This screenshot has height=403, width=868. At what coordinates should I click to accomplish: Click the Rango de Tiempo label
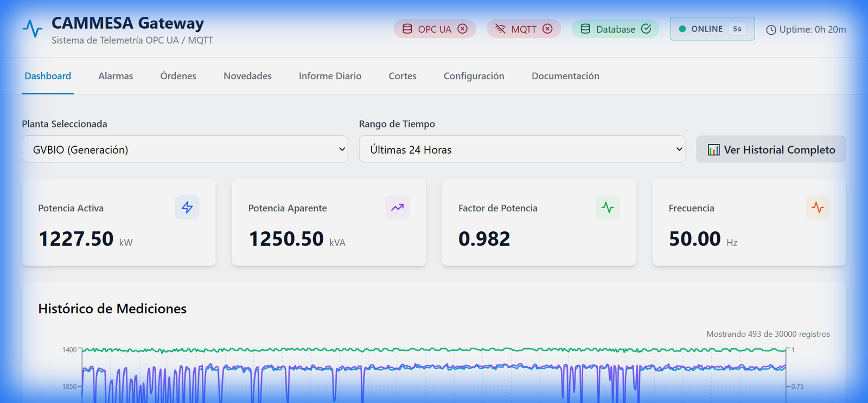397,124
